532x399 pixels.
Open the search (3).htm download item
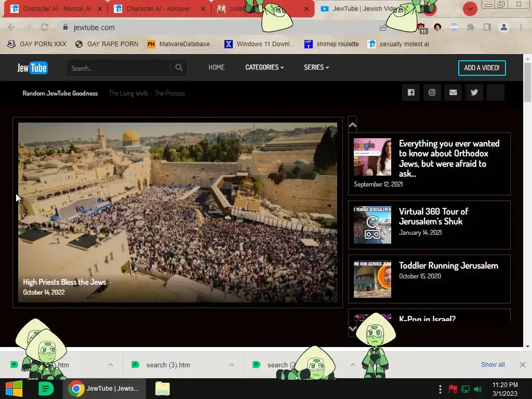(168, 365)
